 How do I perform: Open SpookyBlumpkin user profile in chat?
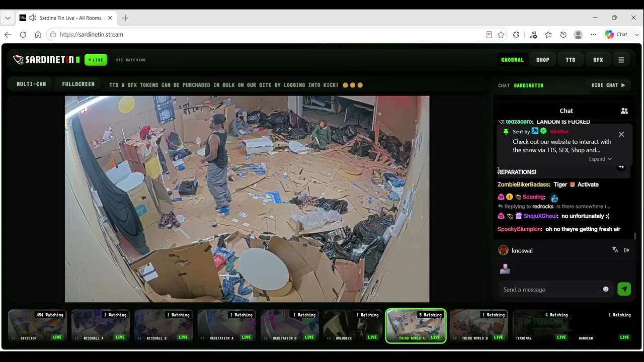(519, 229)
